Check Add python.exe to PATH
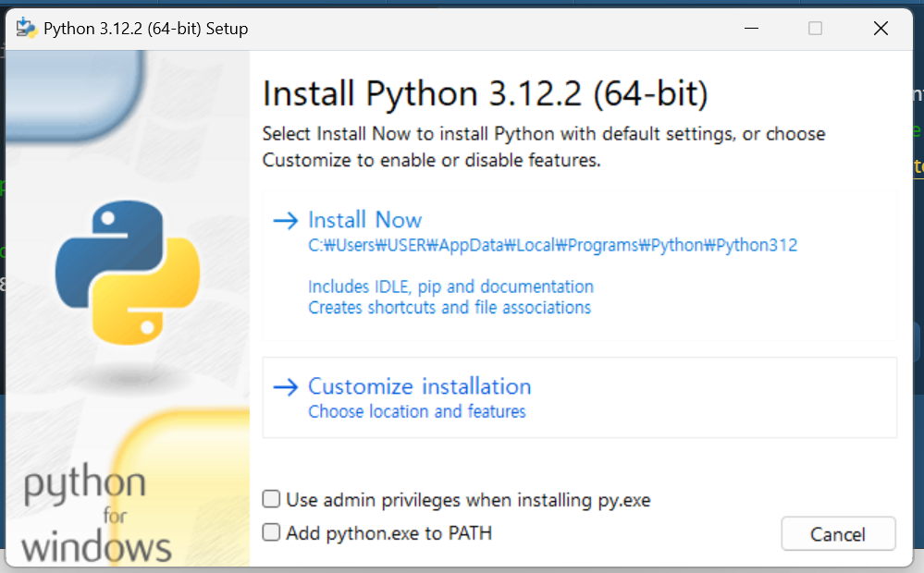The width and height of the screenshot is (924, 573). pyautogui.click(x=271, y=532)
